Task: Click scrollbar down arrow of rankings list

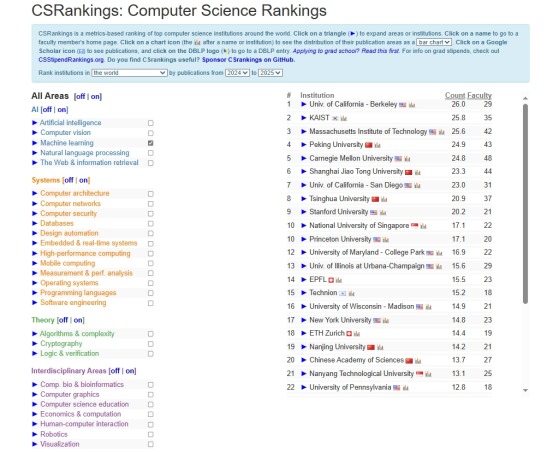Action: click(525, 391)
